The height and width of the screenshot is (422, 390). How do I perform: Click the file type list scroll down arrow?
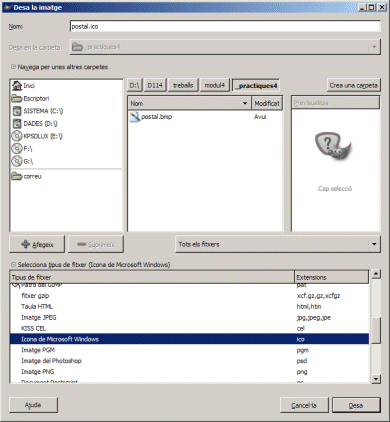click(x=376, y=379)
